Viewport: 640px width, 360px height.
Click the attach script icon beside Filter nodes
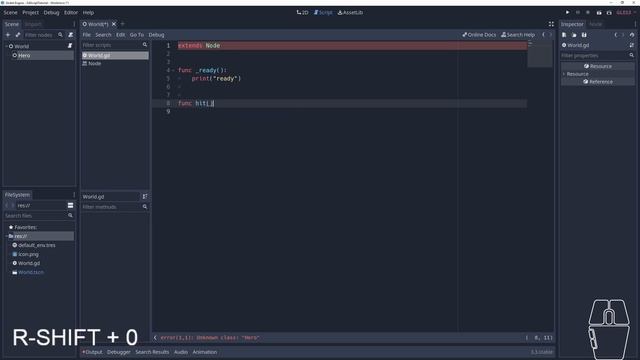(71, 35)
